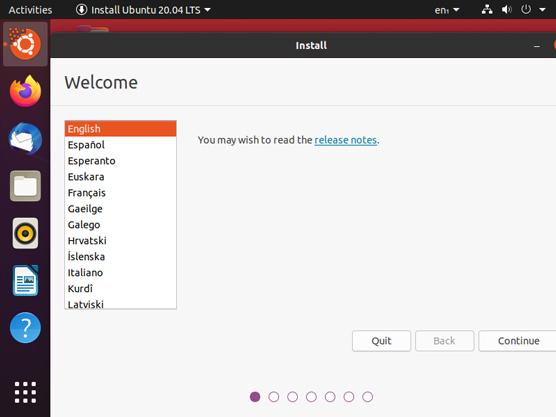The image size is (556, 417).
Task: Expand the en keyboard layout dropdown
Action: (447, 10)
